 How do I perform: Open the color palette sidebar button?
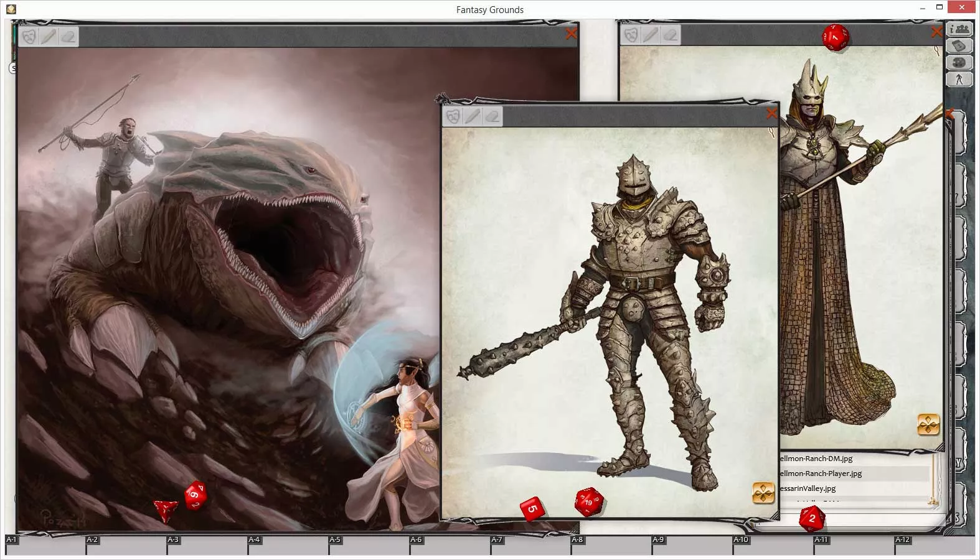tap(959, 63)
